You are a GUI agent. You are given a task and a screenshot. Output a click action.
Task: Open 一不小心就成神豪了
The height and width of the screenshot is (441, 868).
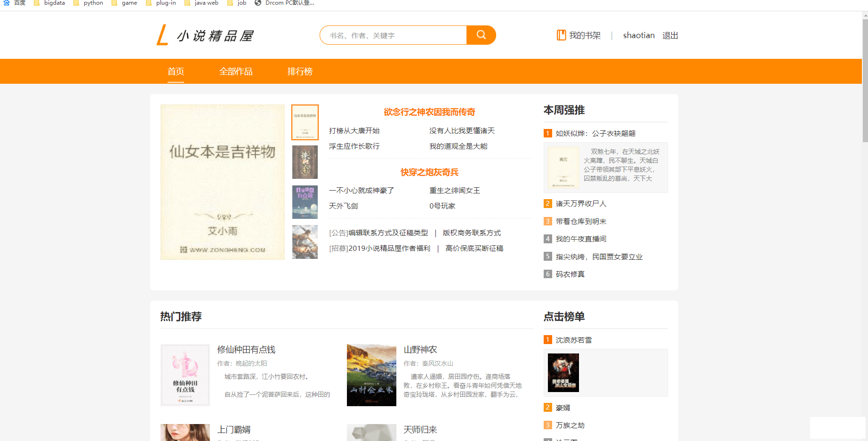362,191
